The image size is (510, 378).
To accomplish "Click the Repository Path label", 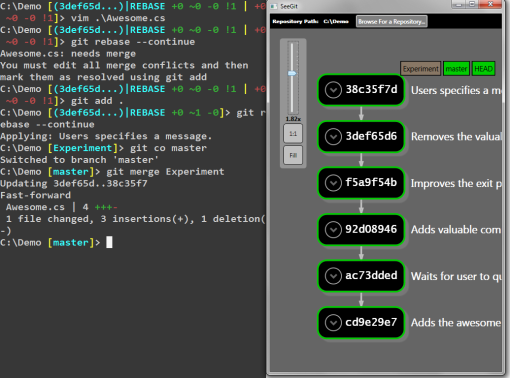I will [295, 21].
